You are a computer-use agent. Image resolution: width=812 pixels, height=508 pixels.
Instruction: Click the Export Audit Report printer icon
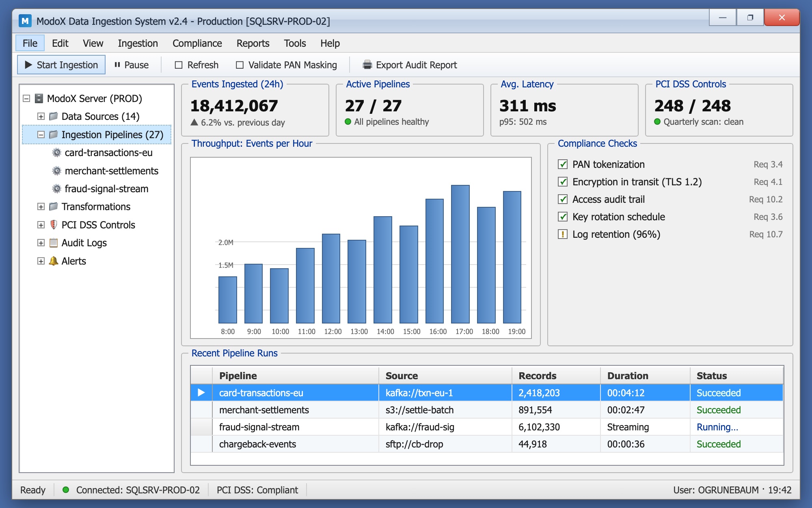coord(367,65)
